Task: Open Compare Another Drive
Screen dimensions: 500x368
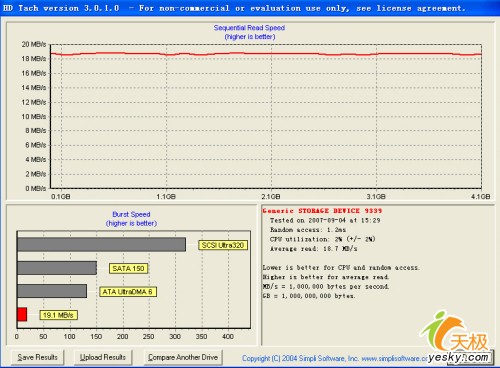Action: (183, 357)
